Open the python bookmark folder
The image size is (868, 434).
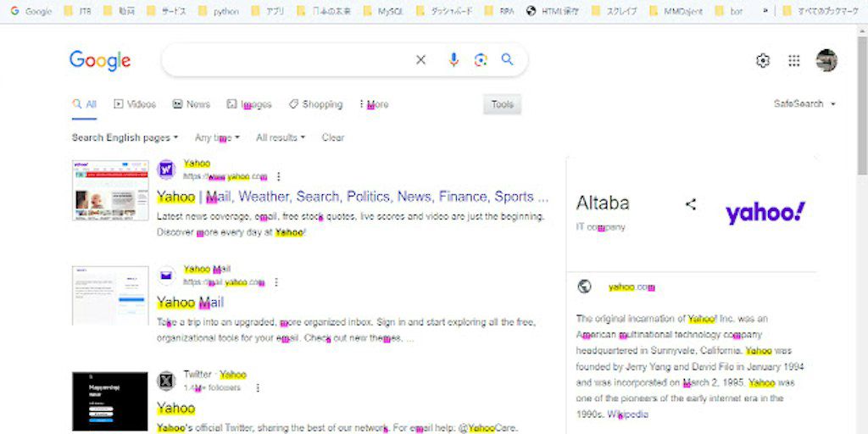[x=218, y=11]
